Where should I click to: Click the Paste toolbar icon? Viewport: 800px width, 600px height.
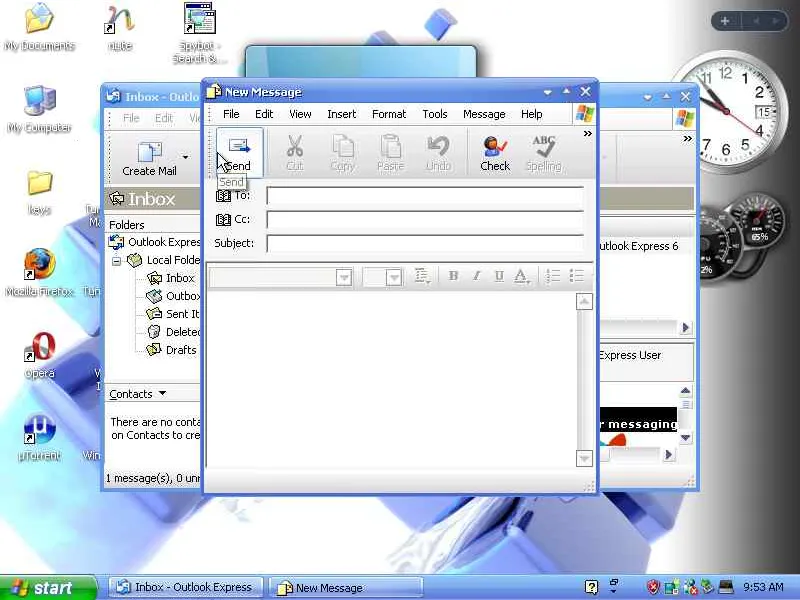tap(390, 146)
